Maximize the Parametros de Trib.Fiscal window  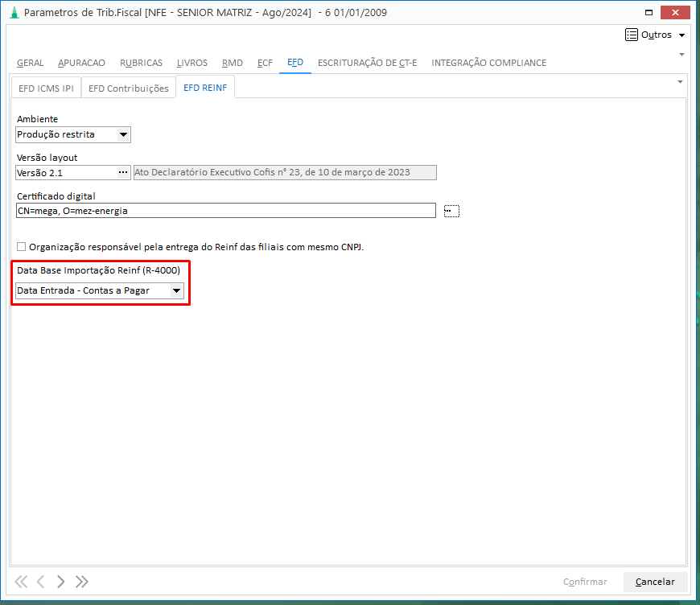(649, 13)
